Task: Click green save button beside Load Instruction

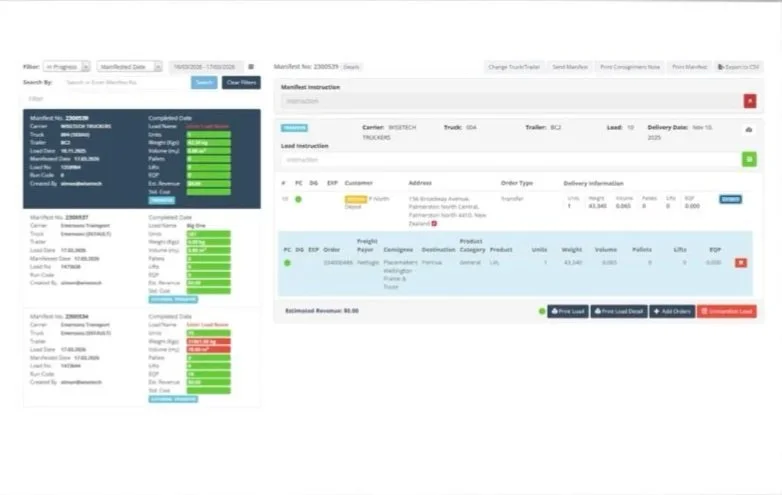Action: 749,160
